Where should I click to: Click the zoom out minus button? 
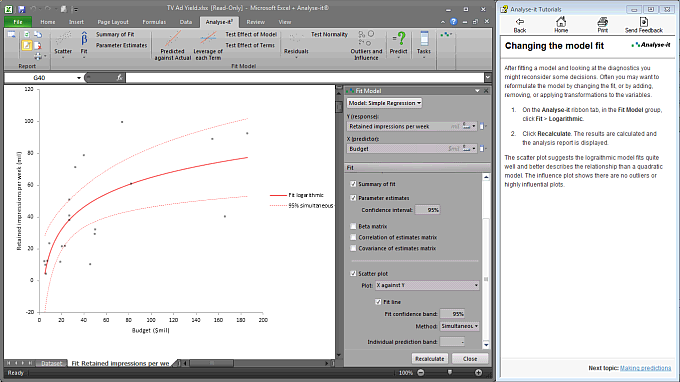point(421,373)
